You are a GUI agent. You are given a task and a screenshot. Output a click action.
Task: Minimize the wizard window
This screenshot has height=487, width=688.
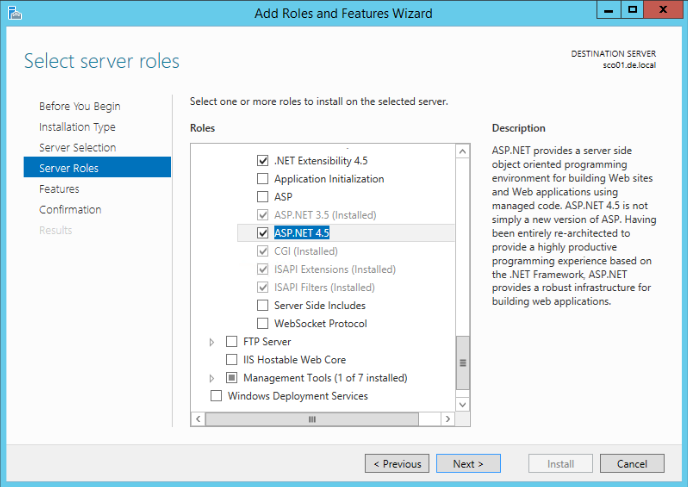click(607, 11)
